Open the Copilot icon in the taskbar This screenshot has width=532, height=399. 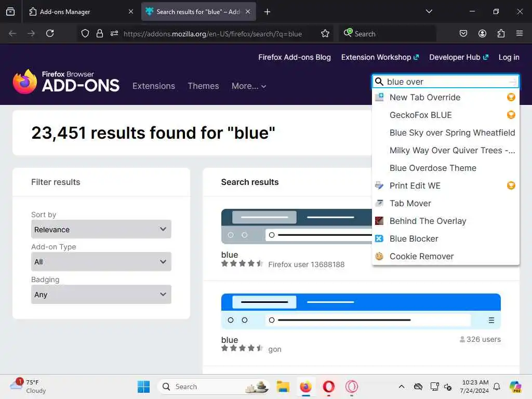(x=515, y=387)
